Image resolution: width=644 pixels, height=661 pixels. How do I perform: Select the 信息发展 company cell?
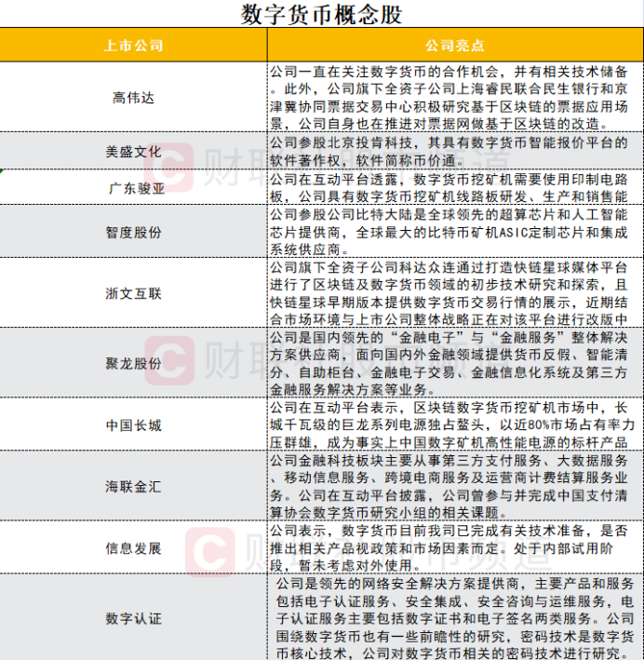point(133,547)
